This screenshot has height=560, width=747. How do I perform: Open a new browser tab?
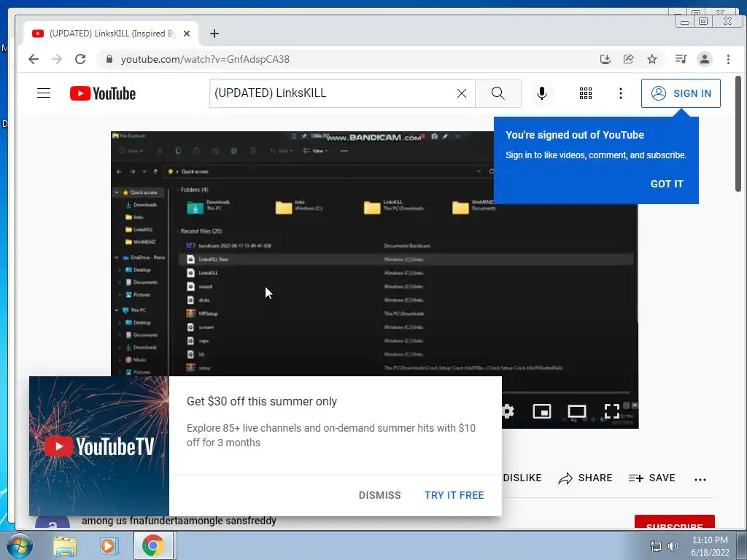[x=214, y=34]
